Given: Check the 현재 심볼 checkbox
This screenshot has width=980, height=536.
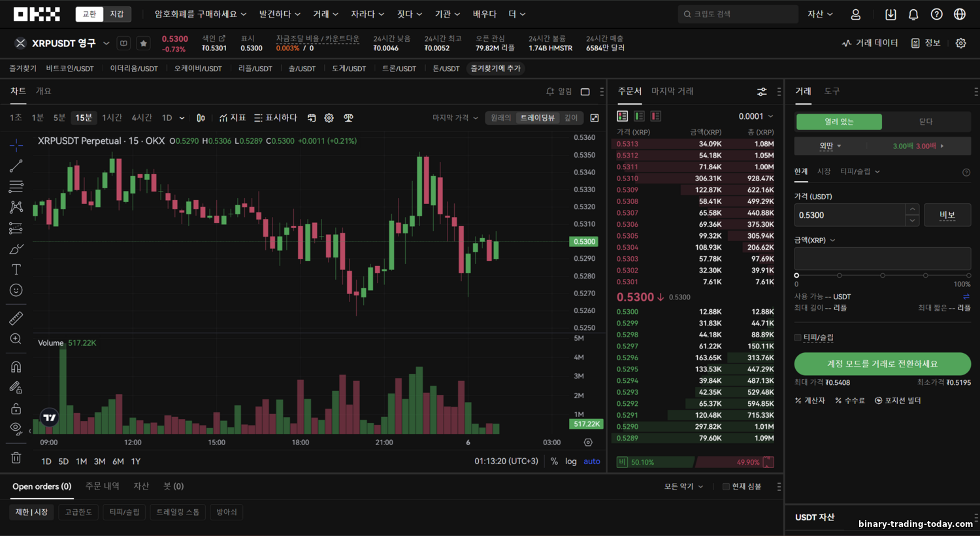Looking at the screenshot, I should [x=726, y=486].
